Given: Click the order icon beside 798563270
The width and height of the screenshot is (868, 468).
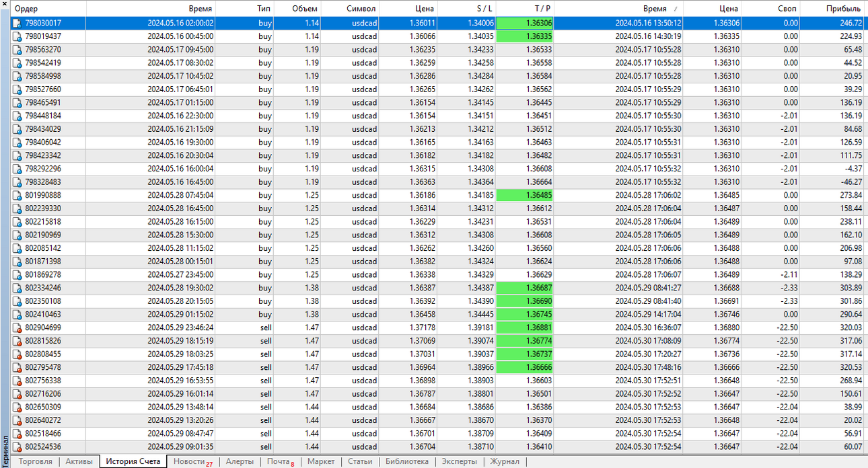Looking at the screenshot, I should pos(17,49).
